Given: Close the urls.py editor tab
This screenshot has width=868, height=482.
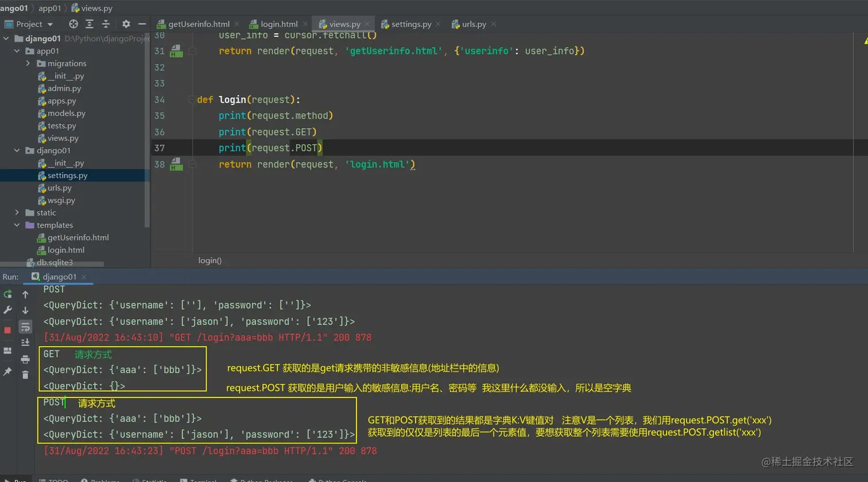Looking at the screenshot, I should [493, 24].
